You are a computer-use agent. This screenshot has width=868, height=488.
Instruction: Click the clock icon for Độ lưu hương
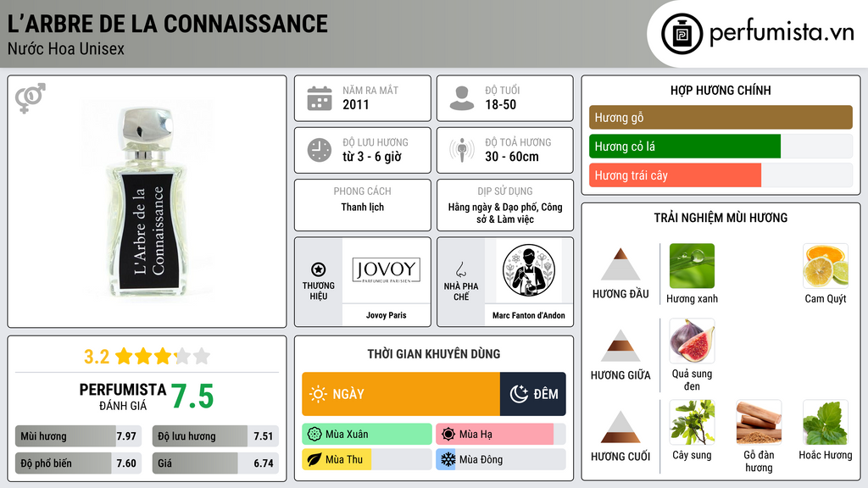pos(320,150)
